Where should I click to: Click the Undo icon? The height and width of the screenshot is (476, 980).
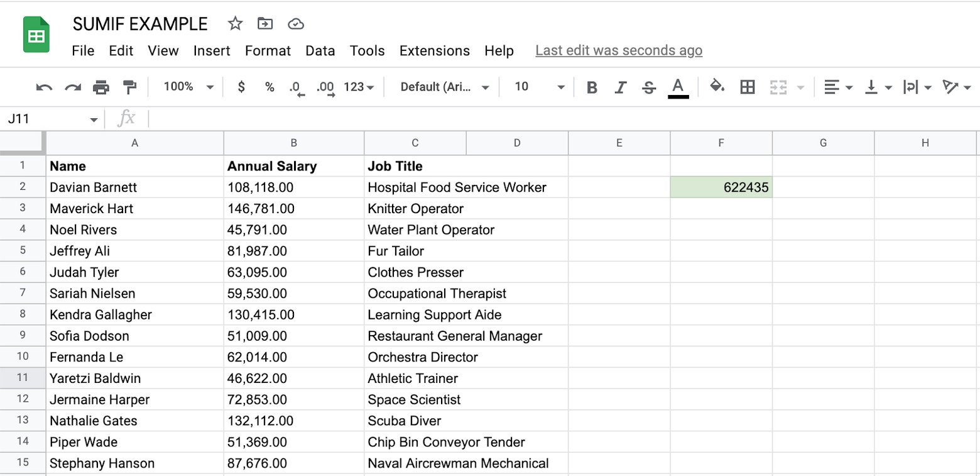[43, 87]
